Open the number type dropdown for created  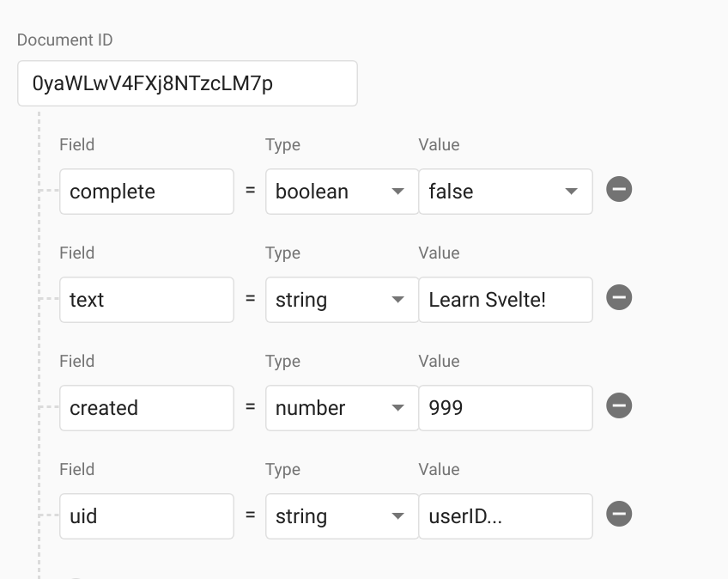(342, 407)
